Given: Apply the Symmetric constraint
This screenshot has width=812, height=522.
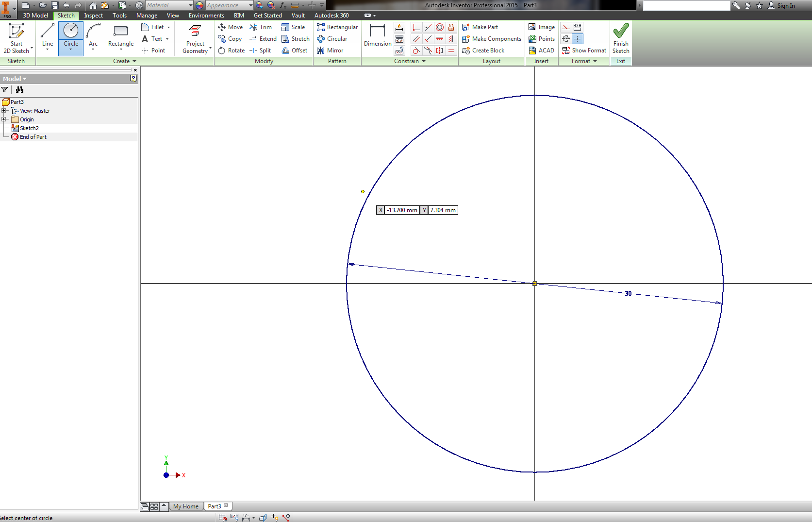Looking at the screenshot, I should click(x=440, y=51).
